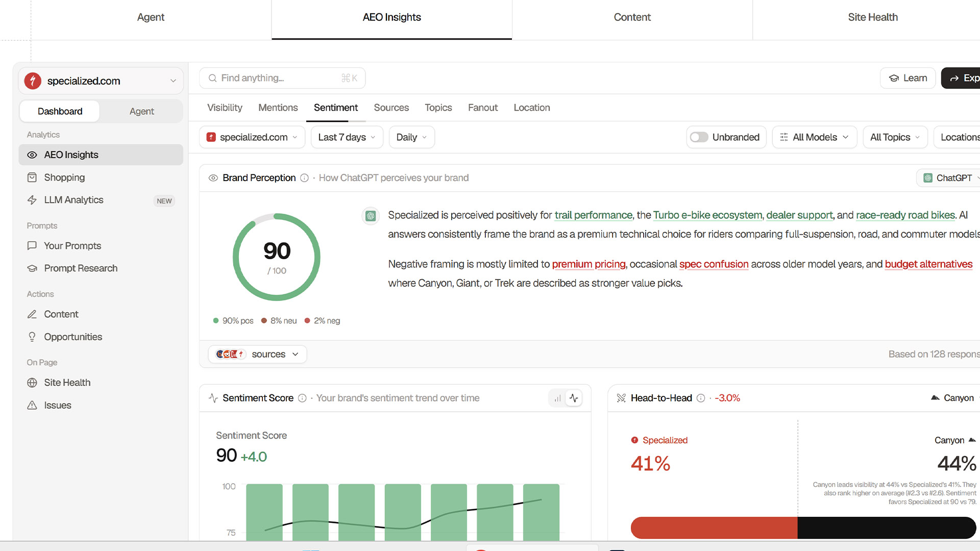The width and height of the screenshot is (980, 551).
Task: Switch to the Fanout tab
Action: 483,108
